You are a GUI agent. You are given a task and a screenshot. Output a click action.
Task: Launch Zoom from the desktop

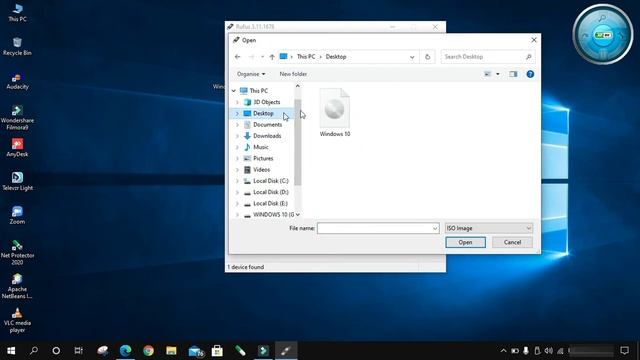pos(17,215)
